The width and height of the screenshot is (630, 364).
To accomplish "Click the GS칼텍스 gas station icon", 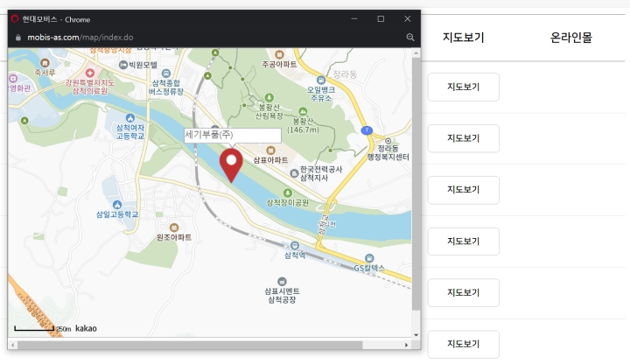I will coord(369,258).
